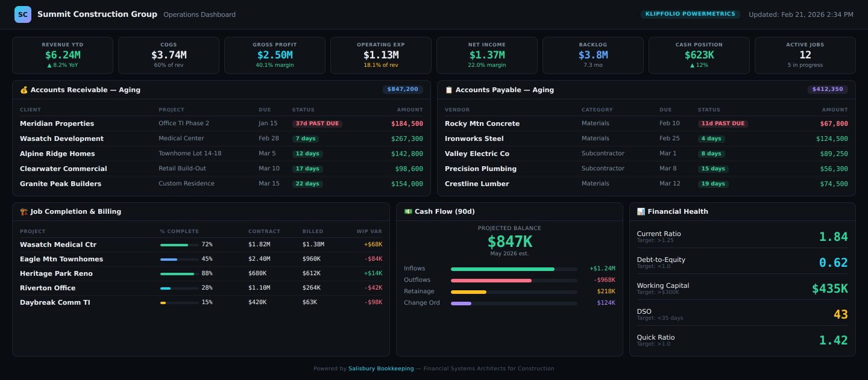Click the SC company logo in the header

click(22, 14)
